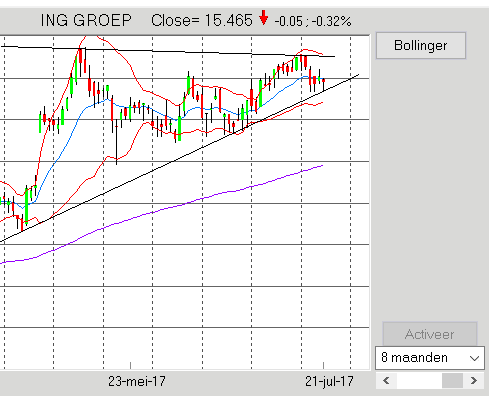This screenshot has width=489, height=396.
Task: Click the greyed-out Activeer button
Action: (x=430, y=334)
